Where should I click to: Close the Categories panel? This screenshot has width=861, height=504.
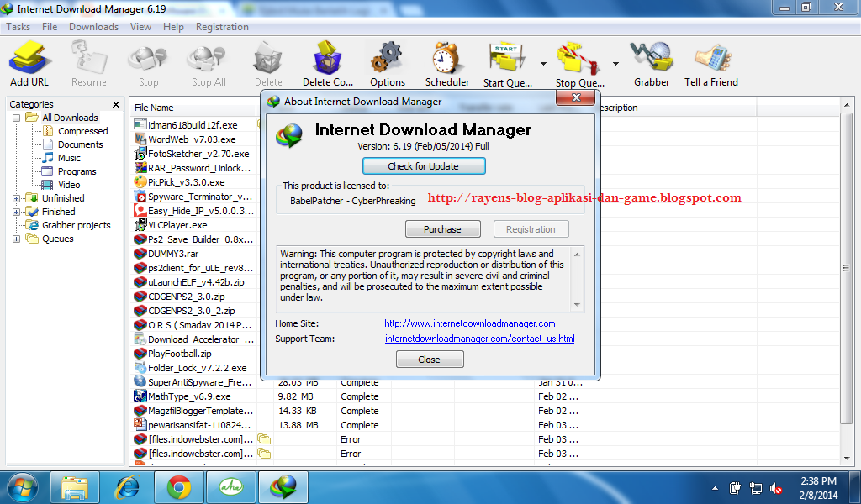point(116,104)
